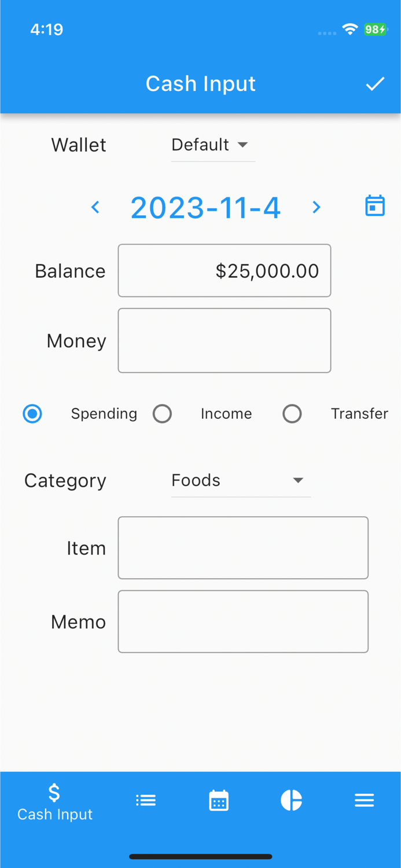The width and height of the screenshot is (401, 868).
Task: Click inside the Money input field
Action: (225, 340)
